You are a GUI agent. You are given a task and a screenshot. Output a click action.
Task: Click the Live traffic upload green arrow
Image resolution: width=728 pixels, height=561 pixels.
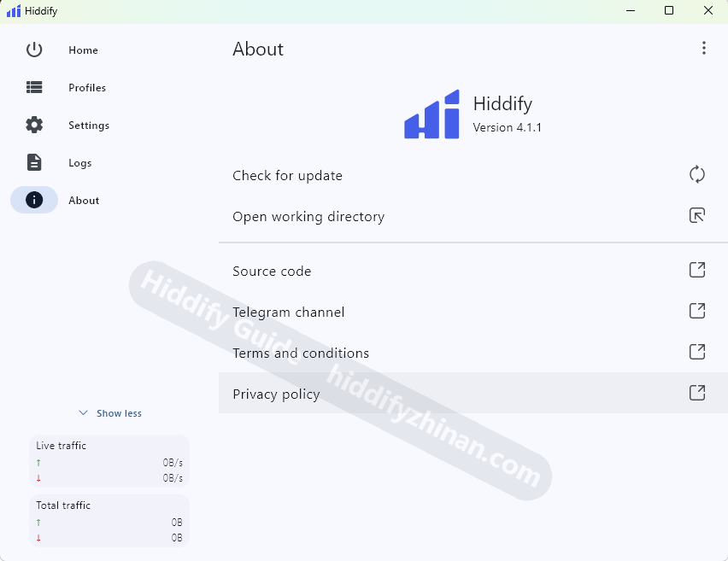coord(38,463)
